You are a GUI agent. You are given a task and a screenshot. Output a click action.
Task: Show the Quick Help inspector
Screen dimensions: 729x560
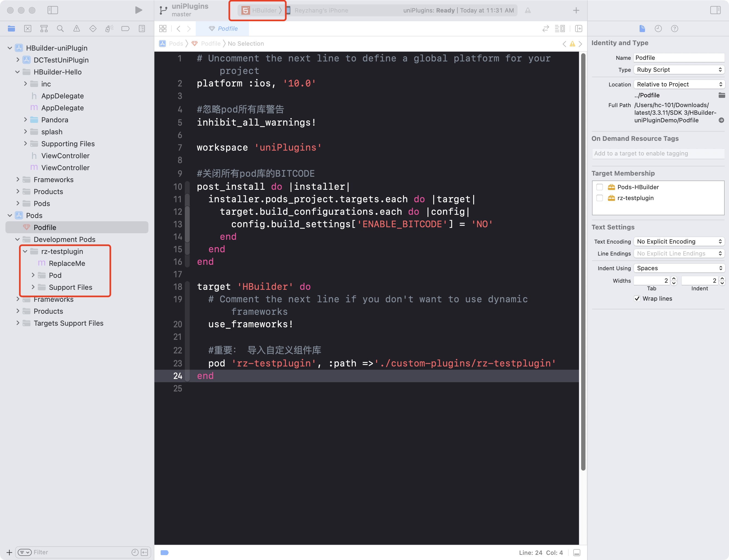pyautogui.click(x=675, y=29)
